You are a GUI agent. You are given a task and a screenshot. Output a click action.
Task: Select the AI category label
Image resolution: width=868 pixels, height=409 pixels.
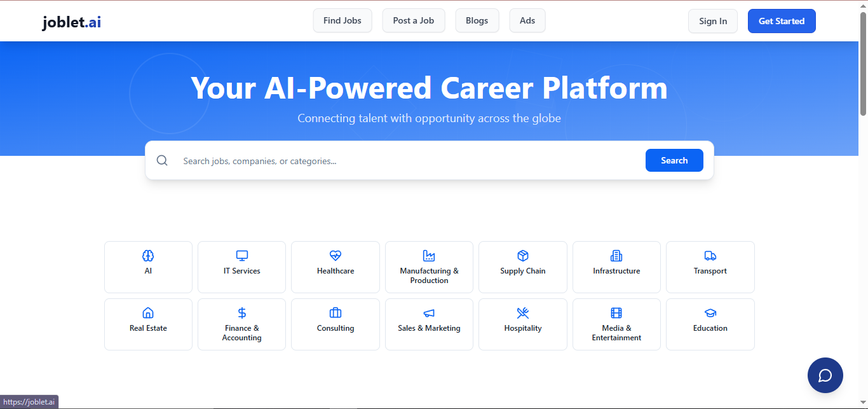[x=148, y=271]
